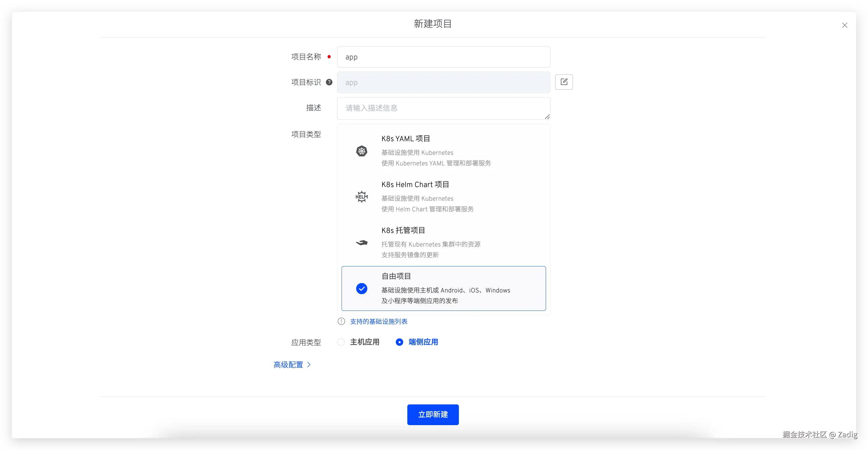Click the question mark help icon
The height and width of the screenshot is (450, 868).
pyautogui.click(x=329, y=82)
